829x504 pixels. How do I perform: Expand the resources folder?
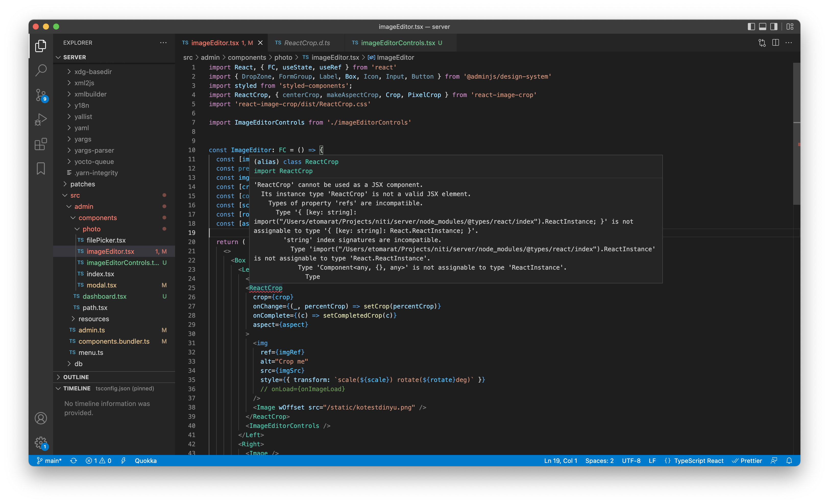point(94,319)
